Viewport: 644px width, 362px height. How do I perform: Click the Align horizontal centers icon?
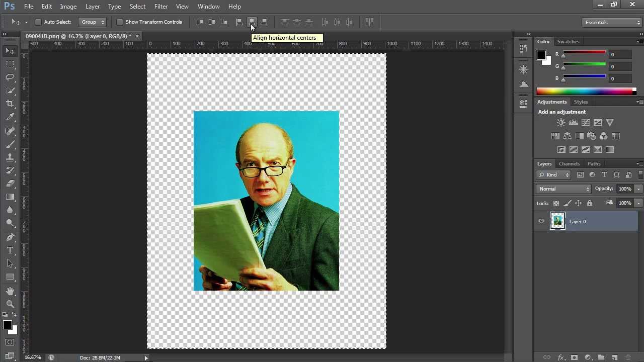(x=252, y=22)
